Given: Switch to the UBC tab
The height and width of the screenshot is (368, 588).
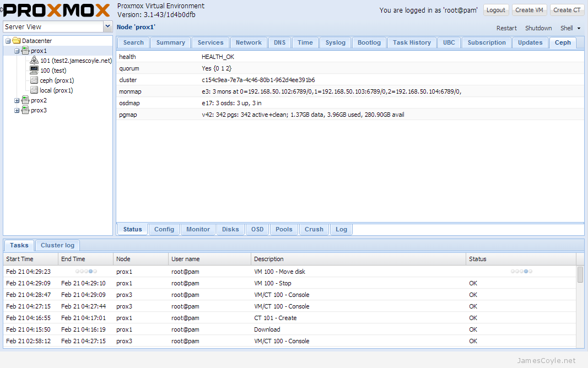Looking at the screenshot, I should coord(449,43).
